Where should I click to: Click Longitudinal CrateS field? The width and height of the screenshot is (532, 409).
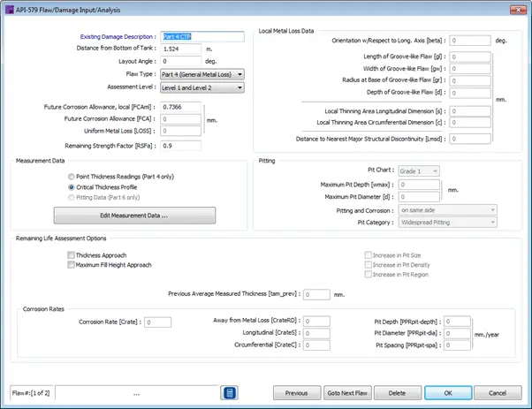316,333
